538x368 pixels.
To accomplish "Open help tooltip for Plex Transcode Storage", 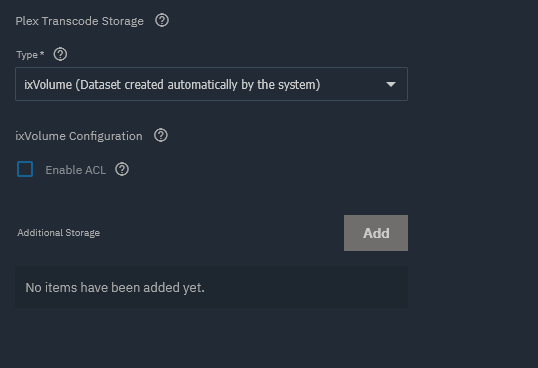I will [162, 21].
